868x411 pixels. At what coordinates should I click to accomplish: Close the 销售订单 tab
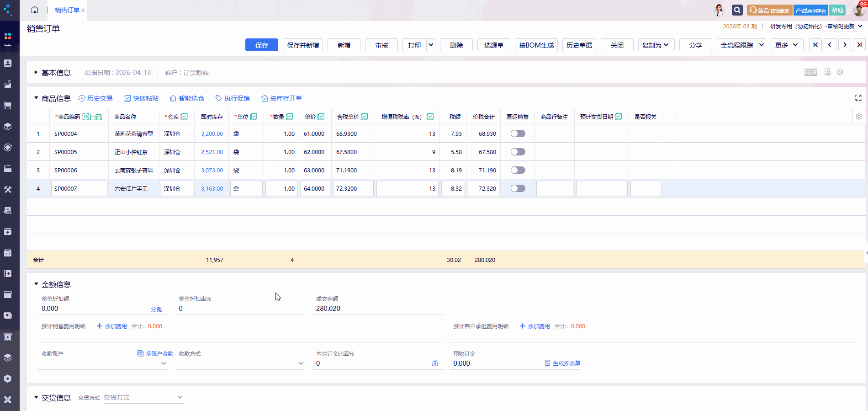tap(83, 10)
